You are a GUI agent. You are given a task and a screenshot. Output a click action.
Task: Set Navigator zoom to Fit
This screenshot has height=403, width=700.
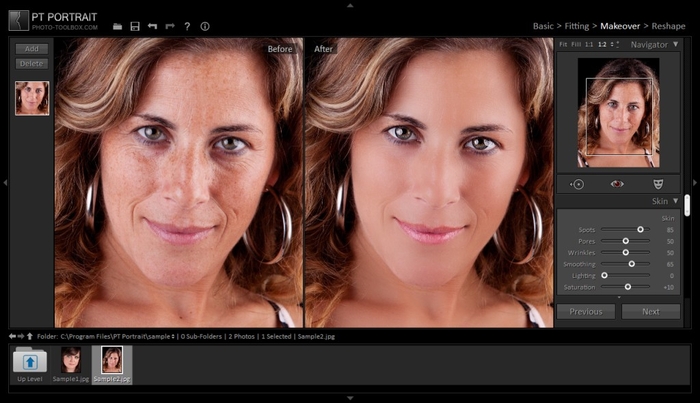click(563, 44)
